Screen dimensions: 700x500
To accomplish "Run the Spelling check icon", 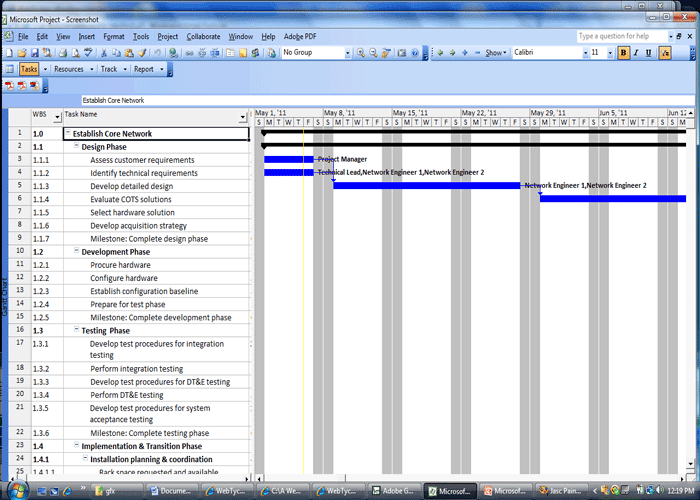I will point(88,53).
